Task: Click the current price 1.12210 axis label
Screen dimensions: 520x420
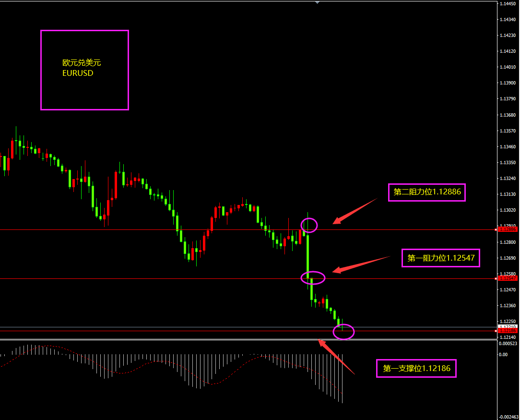Action: click(508, 326)
